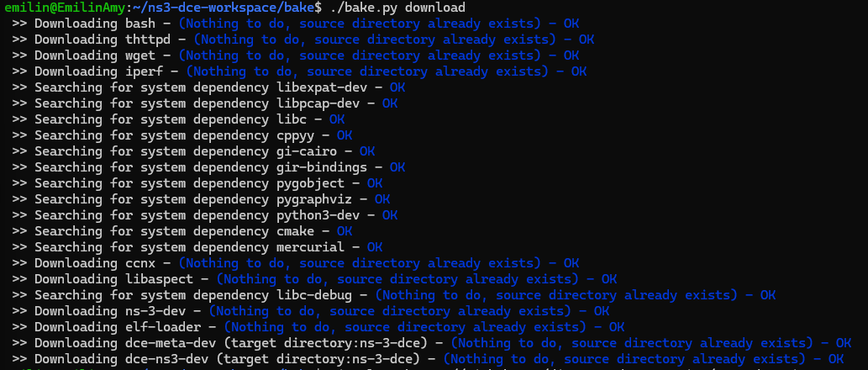Select the 'Downloading ccnx' line
The image size is (868, 370).
pos(296,263)
